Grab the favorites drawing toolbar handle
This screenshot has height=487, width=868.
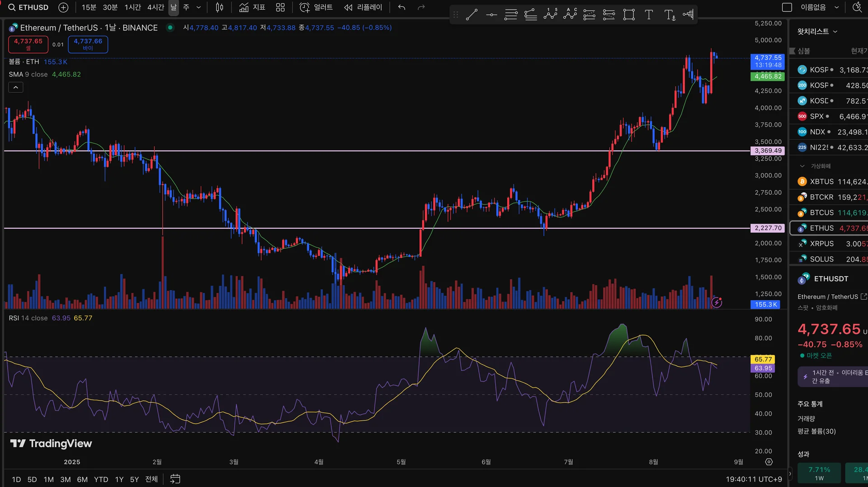click(x=456, y=15)
